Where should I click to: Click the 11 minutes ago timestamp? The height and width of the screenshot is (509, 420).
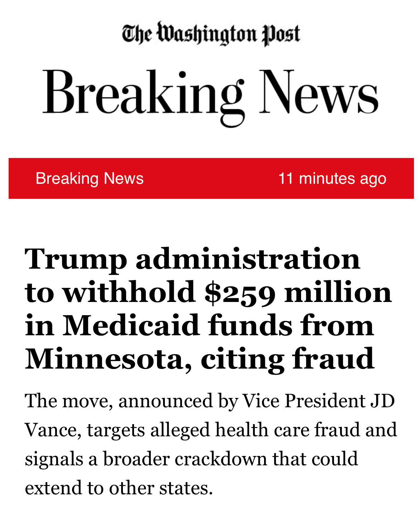click(x=332, y=178)
